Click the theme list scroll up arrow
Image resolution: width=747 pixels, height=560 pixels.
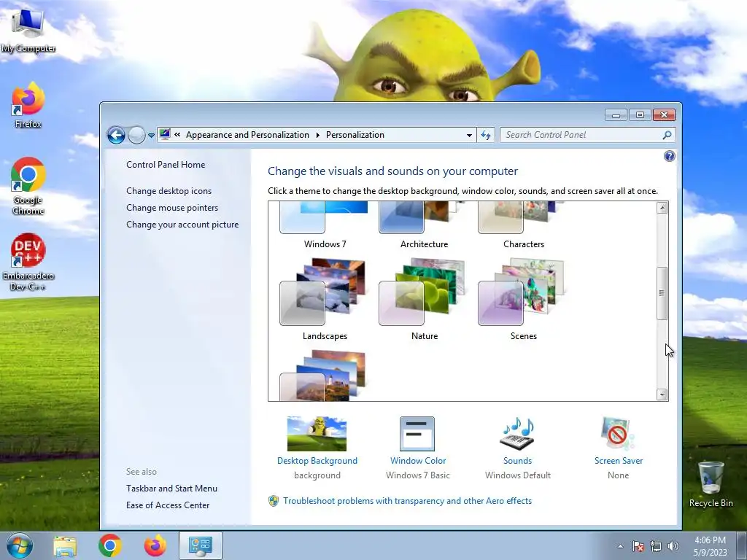[662, 208]
